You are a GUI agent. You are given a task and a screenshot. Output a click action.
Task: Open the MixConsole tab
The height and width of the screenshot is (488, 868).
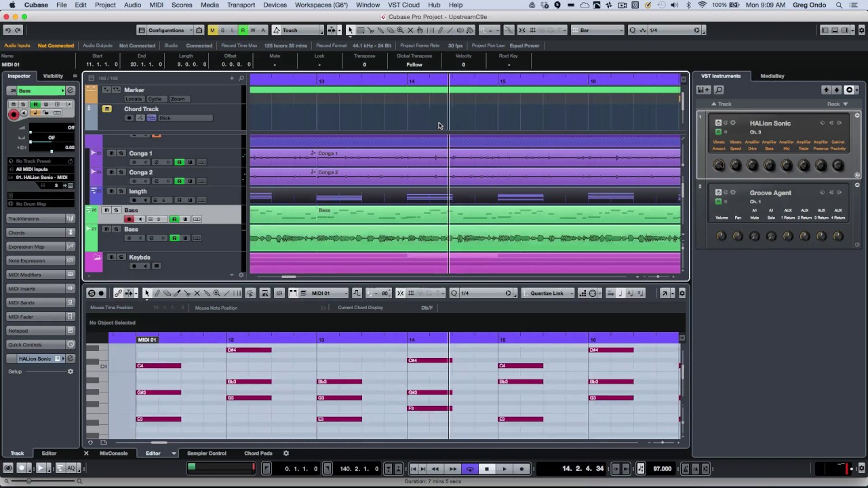[x=113, y=453]
